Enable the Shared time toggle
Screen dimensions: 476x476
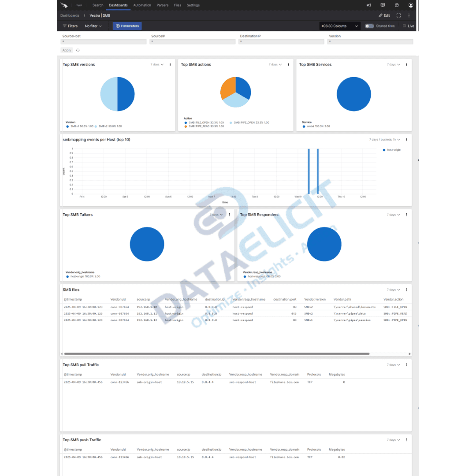pos(369,26)
